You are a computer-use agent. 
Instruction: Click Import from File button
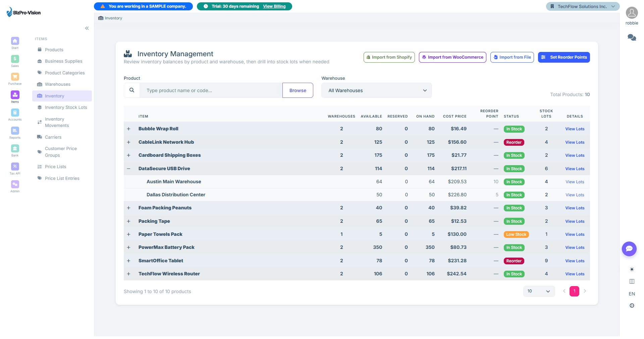point(512,57)
